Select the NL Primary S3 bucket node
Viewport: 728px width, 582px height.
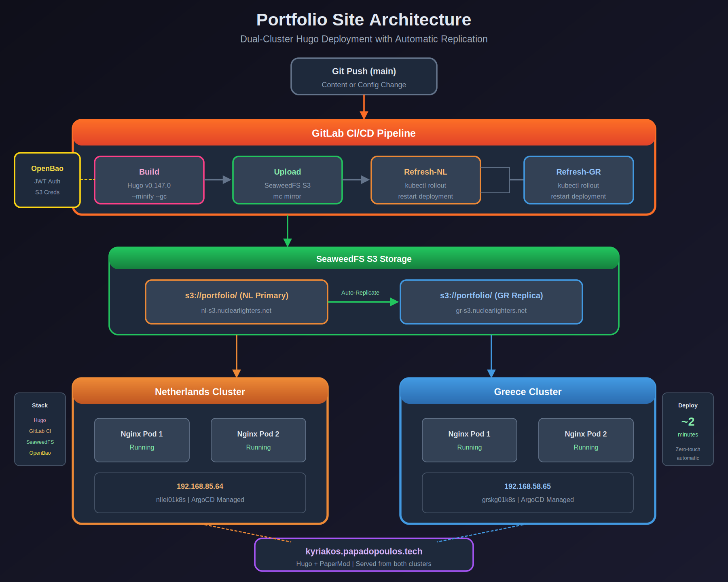[x=236, y=302]
